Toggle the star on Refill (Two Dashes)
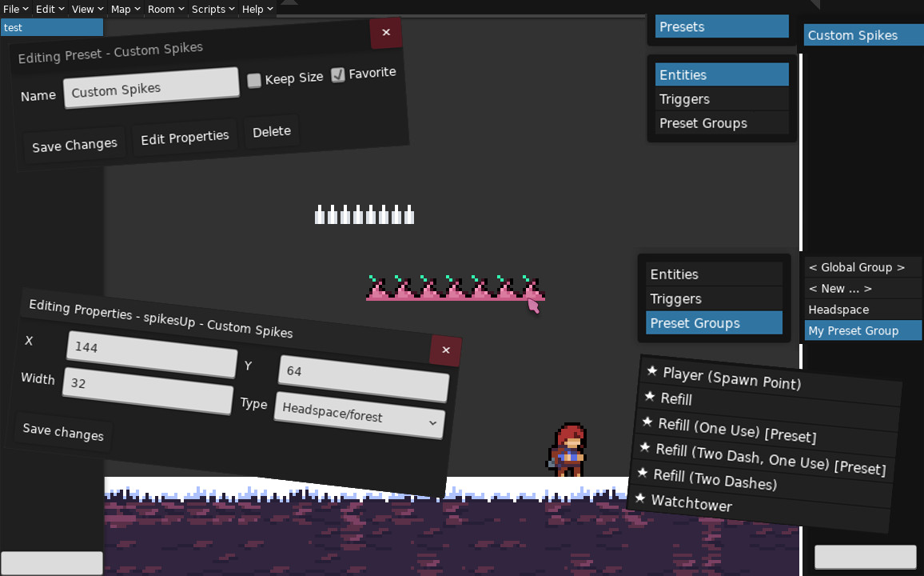 (643, 473)
